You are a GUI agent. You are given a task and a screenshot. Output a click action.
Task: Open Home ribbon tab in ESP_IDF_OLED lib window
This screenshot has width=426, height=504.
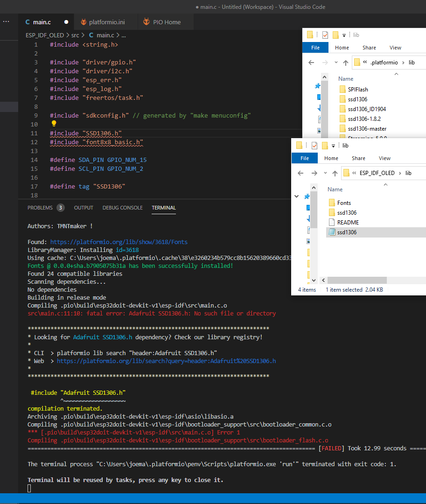331,158
